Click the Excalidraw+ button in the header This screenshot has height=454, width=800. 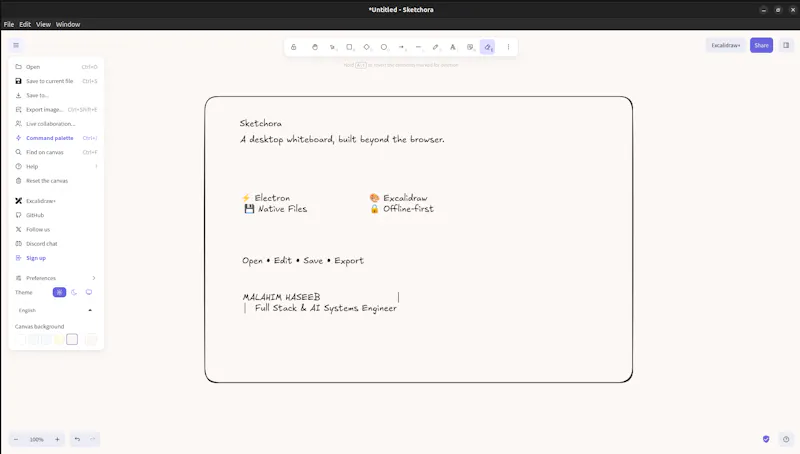(726, 45)
